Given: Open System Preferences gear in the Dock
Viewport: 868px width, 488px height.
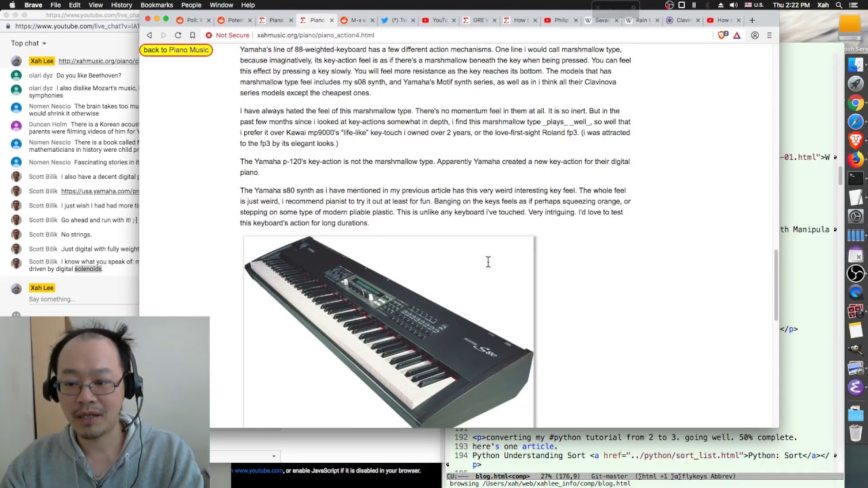Looking at the screenshot, I should point(856,216).
